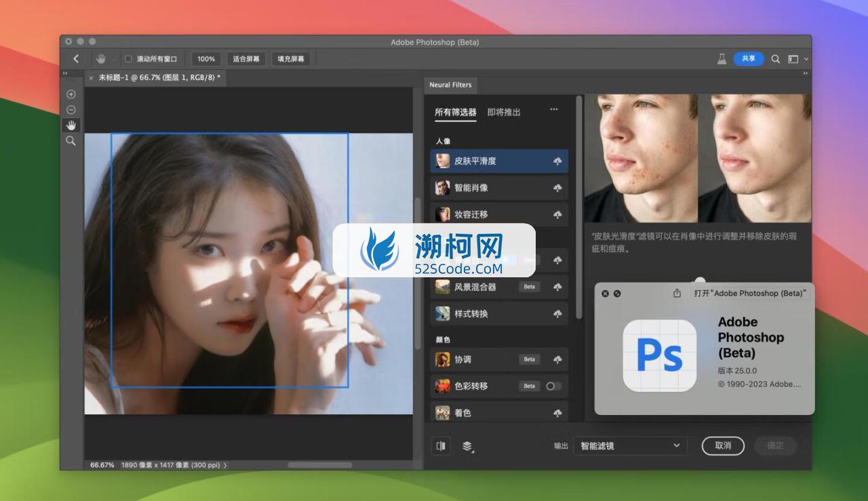Click the share icon in the Quick Look popup
The width and height of the screenshot is (868, 501).
click(x=677, y=293)
